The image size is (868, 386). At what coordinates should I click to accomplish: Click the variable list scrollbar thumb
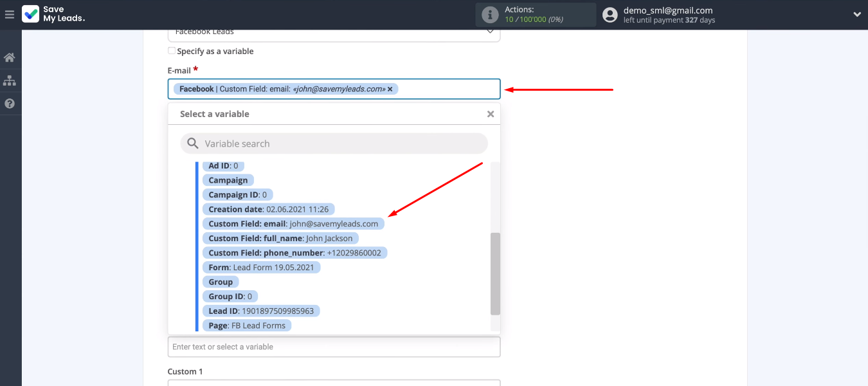(x=495, y=274)
